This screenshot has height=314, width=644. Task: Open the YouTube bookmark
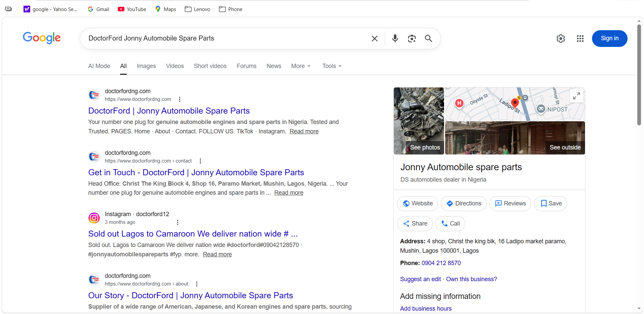[132, 9]
